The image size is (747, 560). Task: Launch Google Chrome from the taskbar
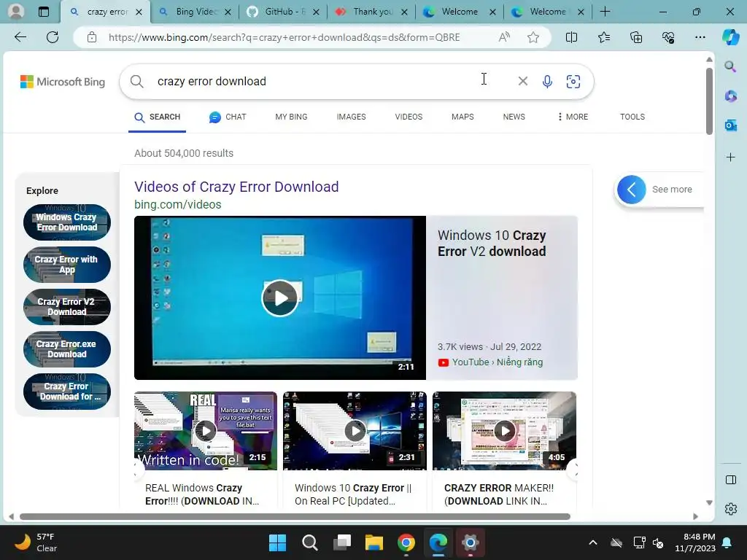pos(406,542)
